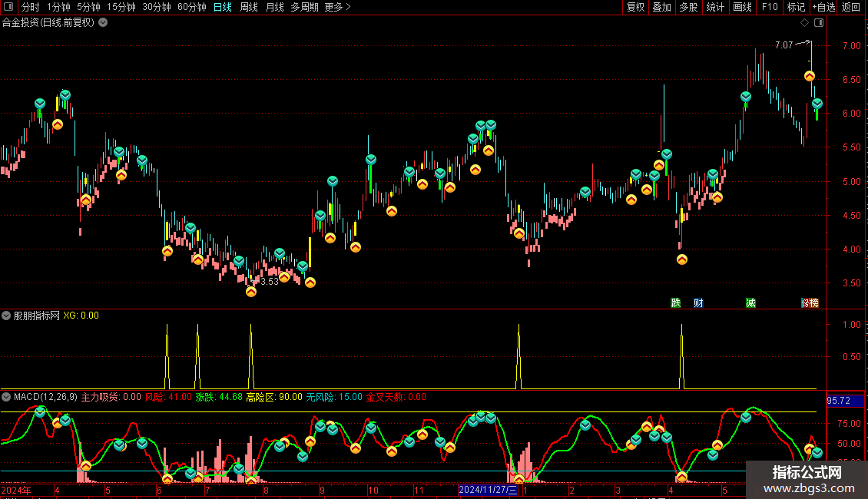
Task: Open the blue 财 event marker
Action: pyautogui.click(x=698, y=302)
